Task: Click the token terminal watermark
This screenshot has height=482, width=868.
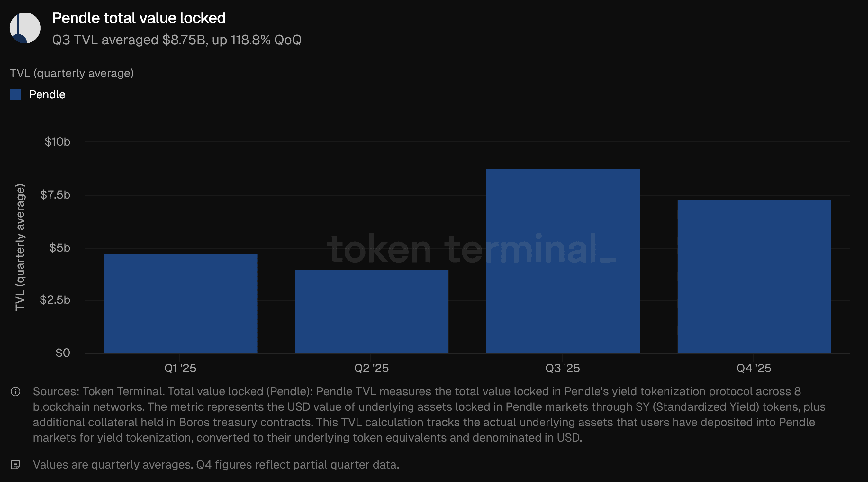Action: 471,249
